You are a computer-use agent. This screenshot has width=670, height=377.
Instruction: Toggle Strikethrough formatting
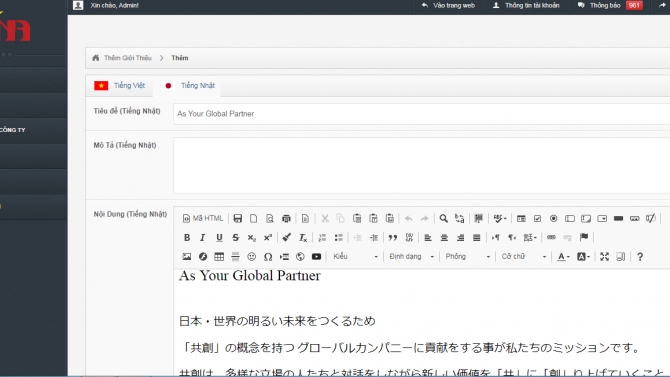[235, 238]
